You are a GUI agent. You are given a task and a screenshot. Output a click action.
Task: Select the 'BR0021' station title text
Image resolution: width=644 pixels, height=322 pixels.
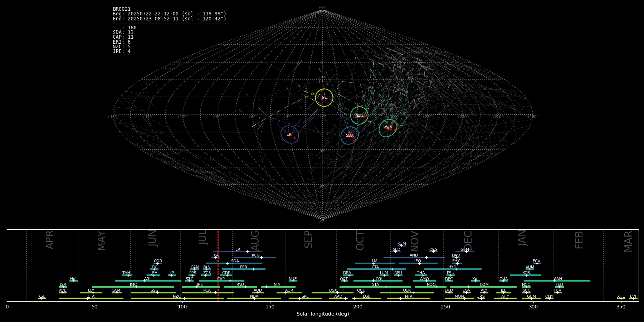pyautogui.click(x=122, y=9)
